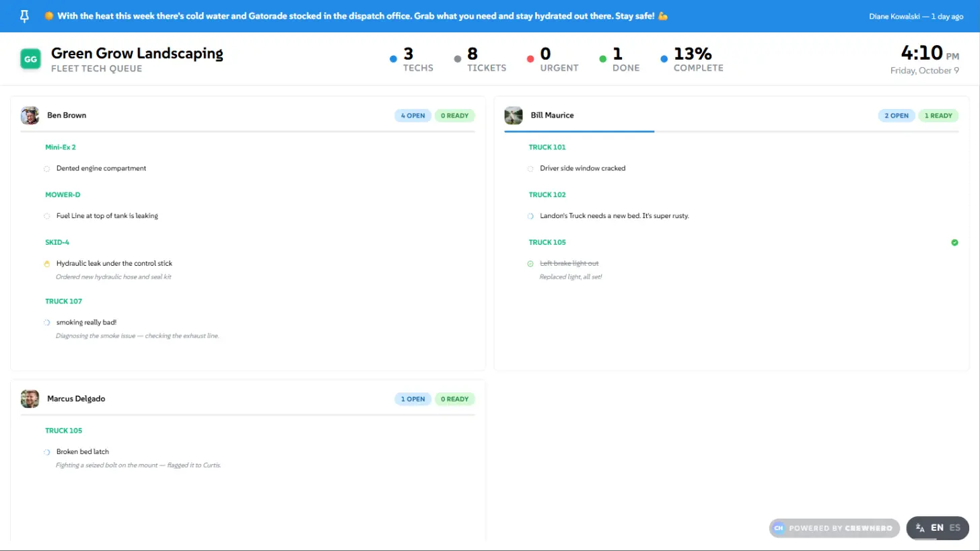
Task: Click Bill Maurice's avatar photo
Action: pos(514,116)
